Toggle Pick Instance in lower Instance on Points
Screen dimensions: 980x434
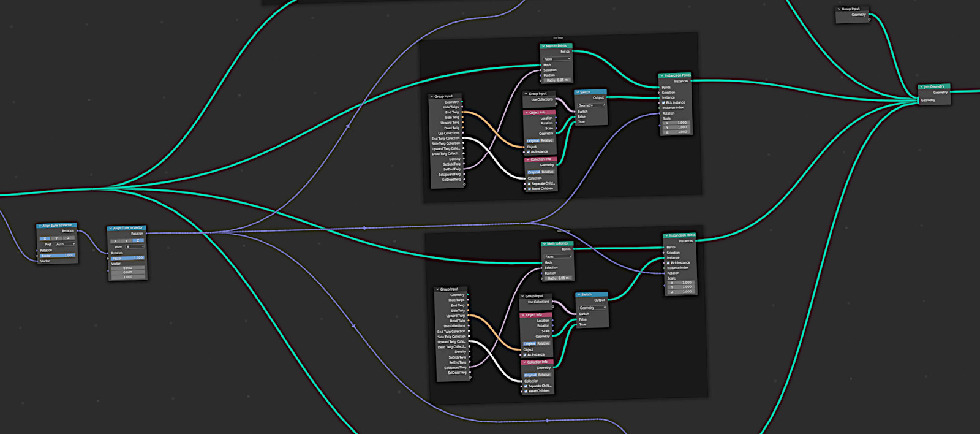[668, 263]
